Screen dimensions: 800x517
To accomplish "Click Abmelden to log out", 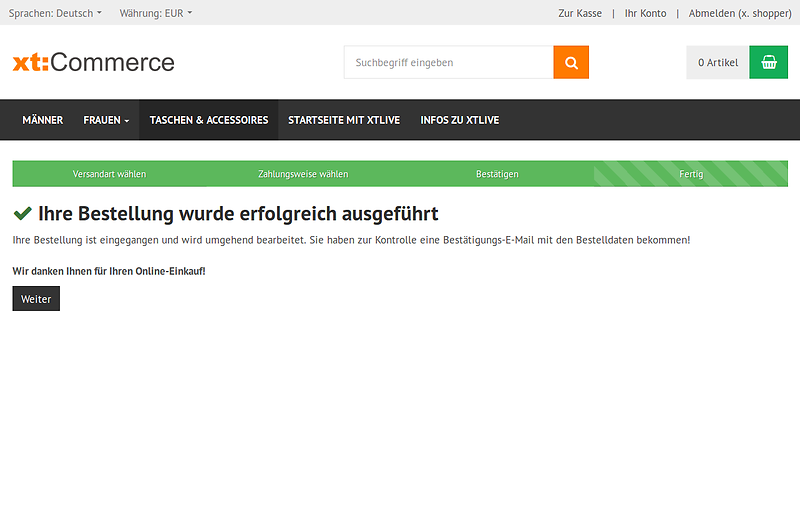I will tap(739, 13).
